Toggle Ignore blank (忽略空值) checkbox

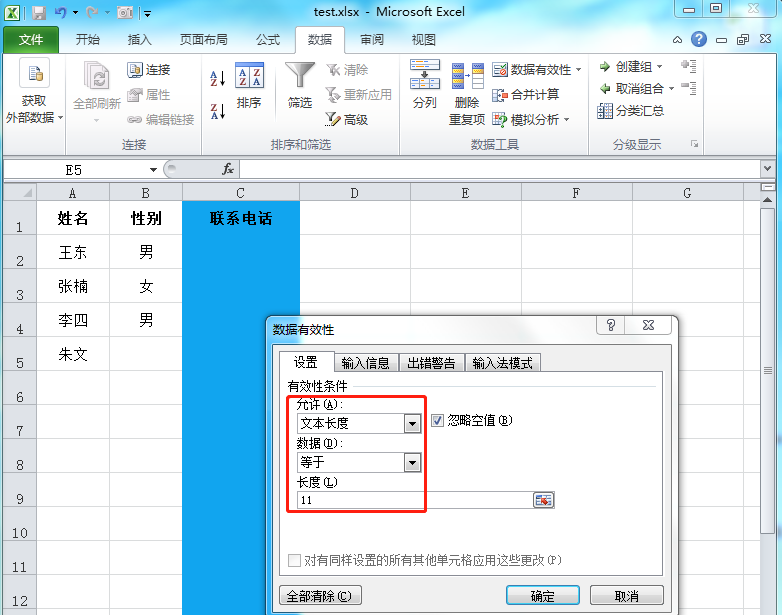[x=437, y=420]
